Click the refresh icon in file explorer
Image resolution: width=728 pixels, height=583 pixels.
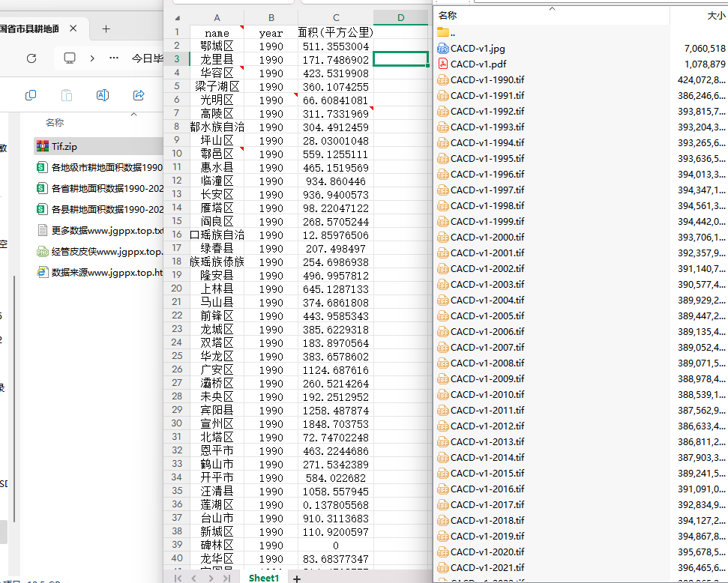point(31,58)
